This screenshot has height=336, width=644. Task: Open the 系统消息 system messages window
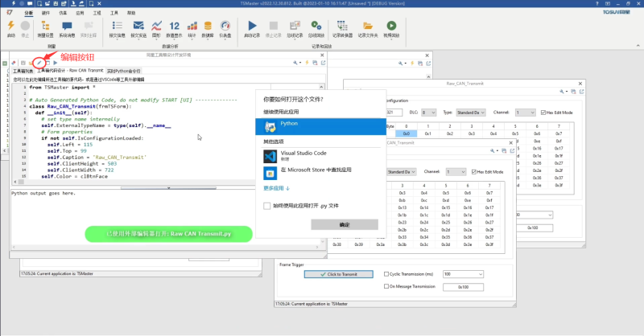pos(69,30)
